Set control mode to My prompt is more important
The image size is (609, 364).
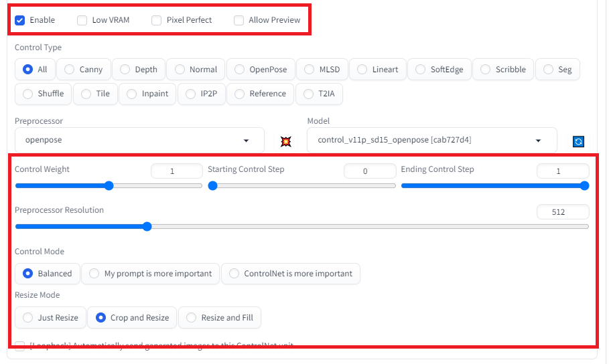tap(150, 273)
